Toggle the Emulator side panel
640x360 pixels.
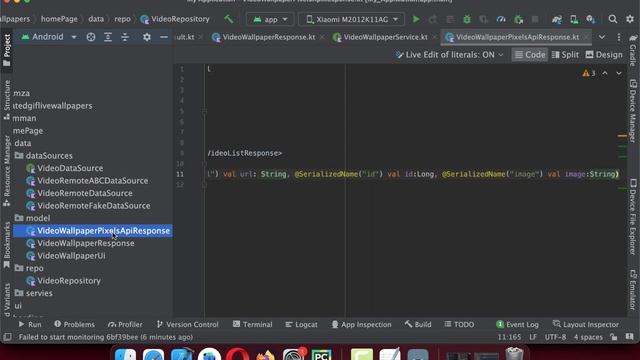click(633, 290)
